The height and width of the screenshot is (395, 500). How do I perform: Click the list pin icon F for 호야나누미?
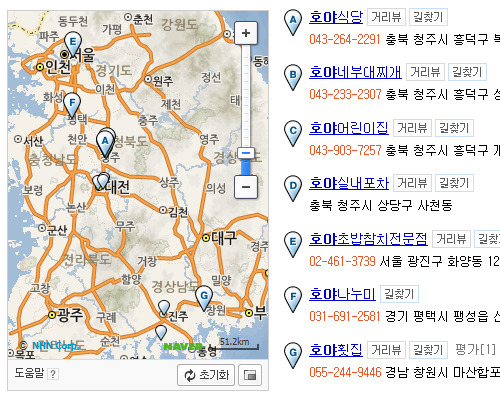(293, 299)
